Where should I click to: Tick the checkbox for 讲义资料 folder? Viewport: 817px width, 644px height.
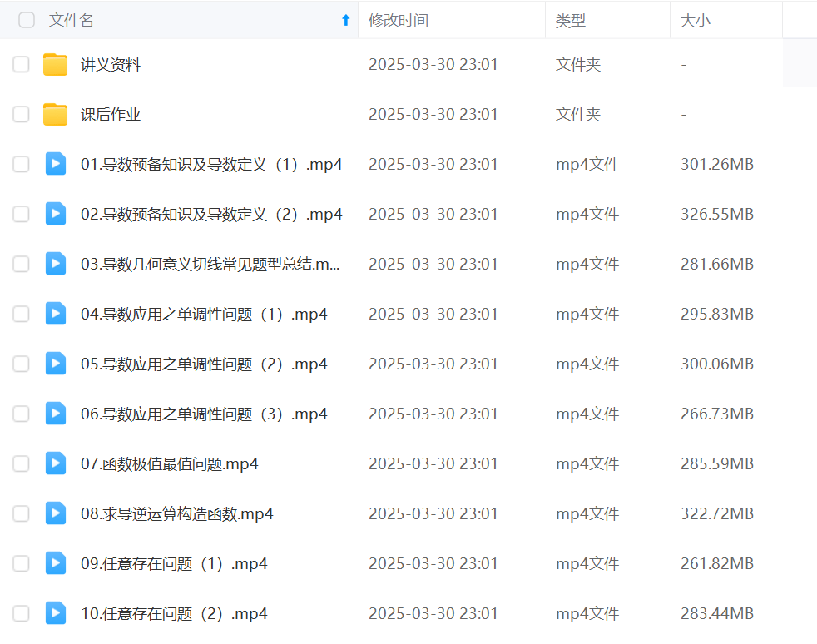[x=21, y=65]
